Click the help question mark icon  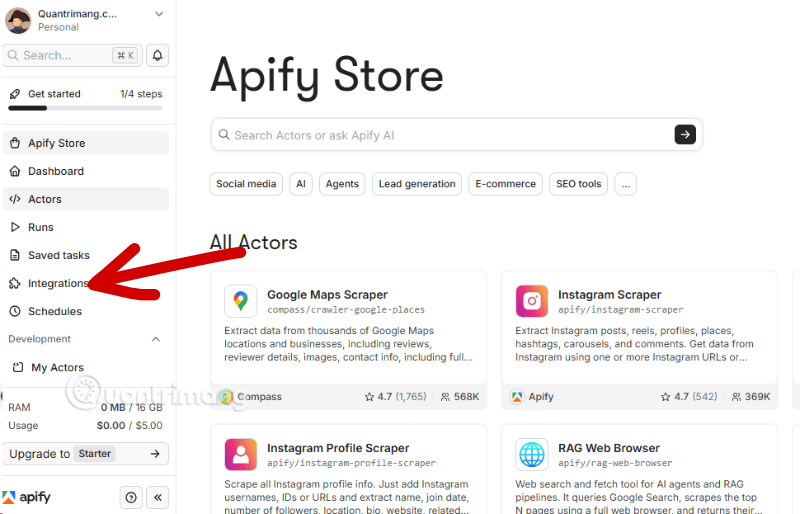pos(131,497)
